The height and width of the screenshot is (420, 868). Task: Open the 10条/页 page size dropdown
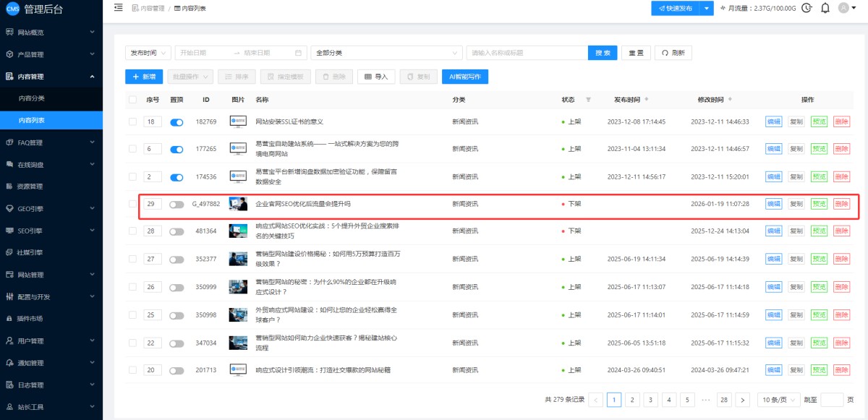pyautogui.click(x=778, y=400)
